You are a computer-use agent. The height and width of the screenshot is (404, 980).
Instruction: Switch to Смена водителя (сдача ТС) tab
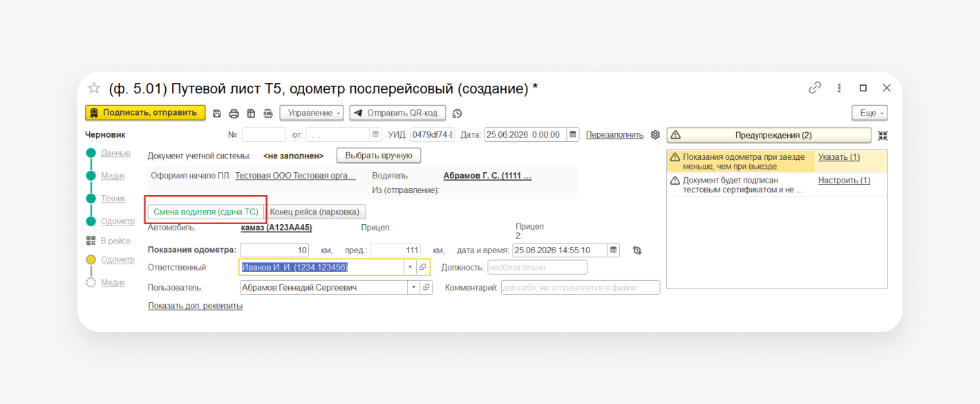coord(206,212)
